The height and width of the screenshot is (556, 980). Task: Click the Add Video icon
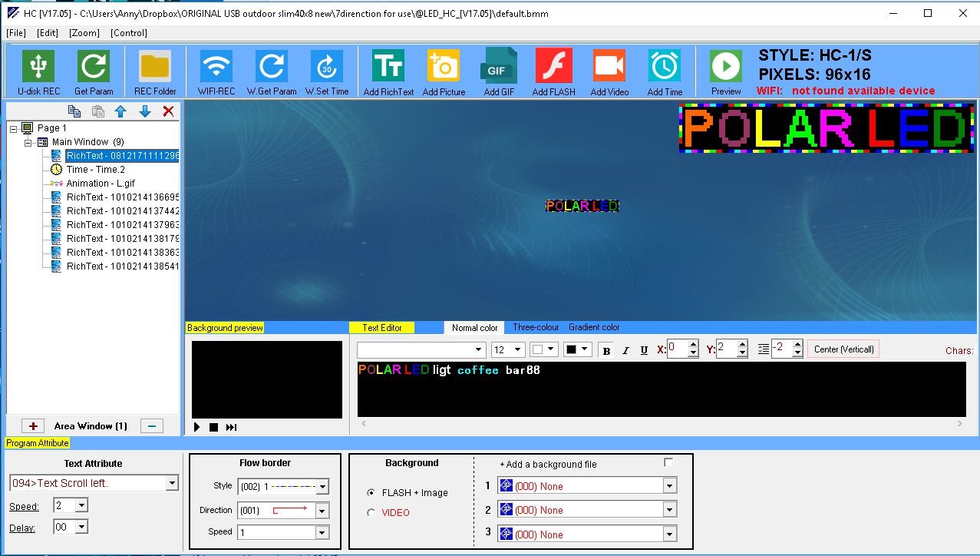click(609, 68)
